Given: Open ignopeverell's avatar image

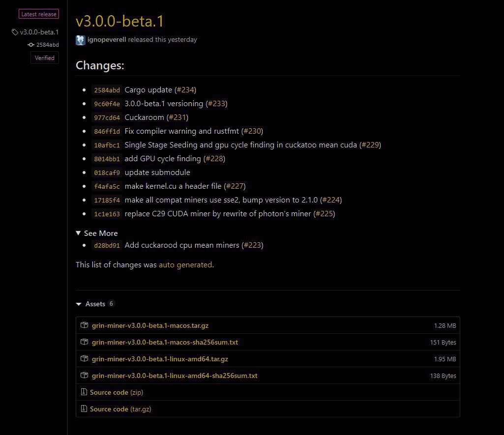Looking at the screenshot, I should 80,40.
